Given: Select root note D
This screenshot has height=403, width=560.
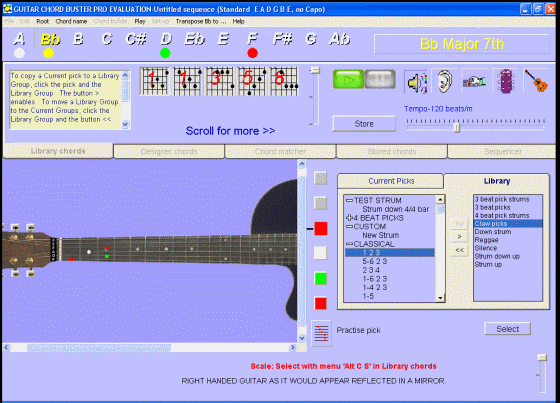Looking at the screenshot, I should click(x=166, y=39).
